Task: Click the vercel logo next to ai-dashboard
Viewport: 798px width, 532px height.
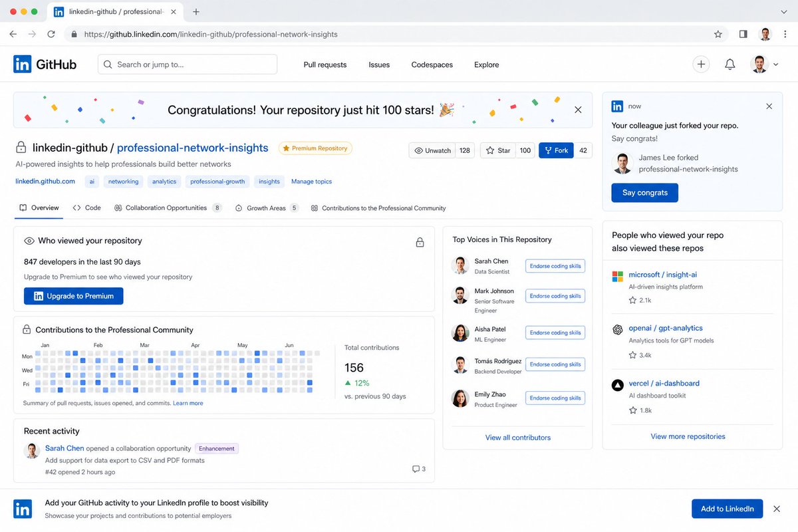Action: [618, 384]
